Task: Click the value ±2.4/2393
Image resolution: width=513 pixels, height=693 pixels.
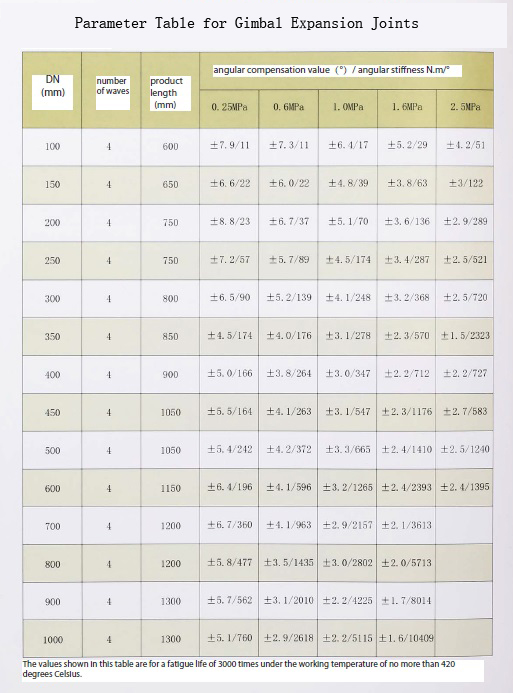Action: coord(407,487)
